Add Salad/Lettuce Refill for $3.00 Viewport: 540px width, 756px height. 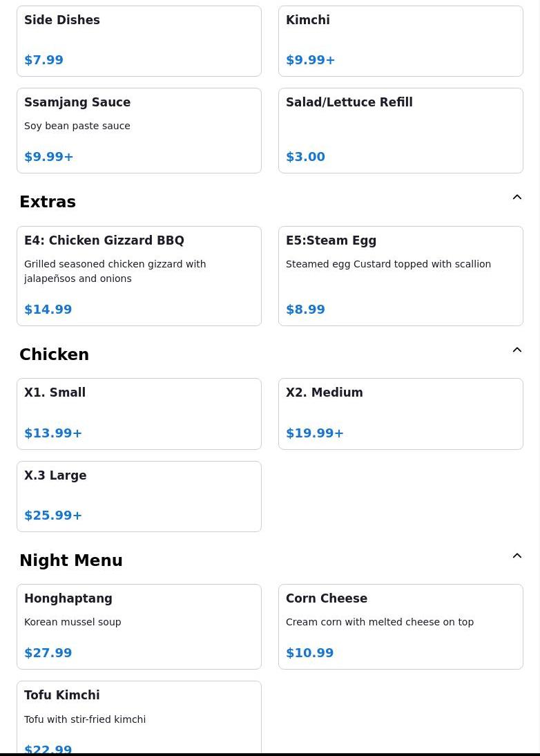tap(401, 130)
